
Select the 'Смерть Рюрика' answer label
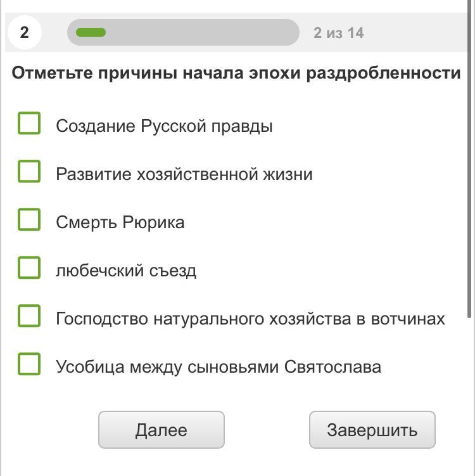point(120,222)
